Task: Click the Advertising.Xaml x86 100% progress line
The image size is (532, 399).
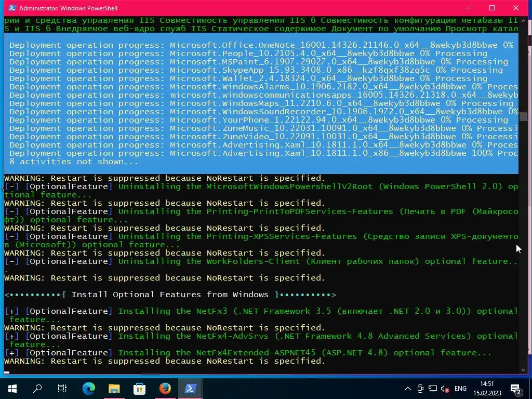Action: point(263,153)
